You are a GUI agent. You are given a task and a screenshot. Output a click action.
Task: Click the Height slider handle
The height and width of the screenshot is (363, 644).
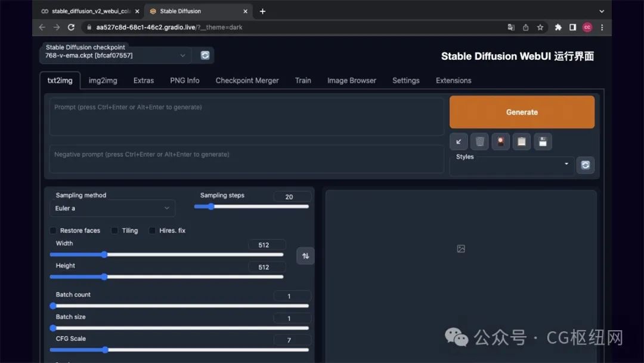[104, 276]
